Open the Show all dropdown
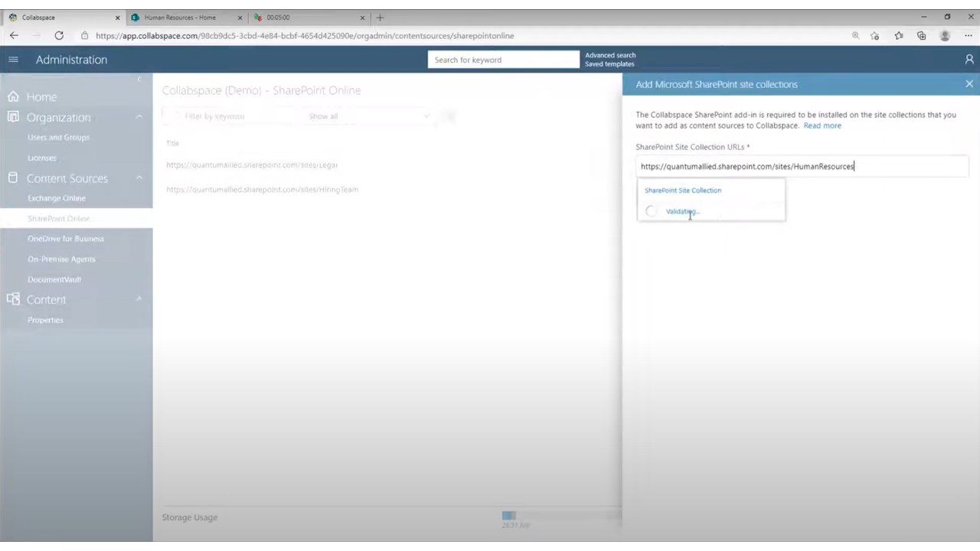The height and width of the screenshot is (551, 980). pyautogui.click(x=369, y=116)
